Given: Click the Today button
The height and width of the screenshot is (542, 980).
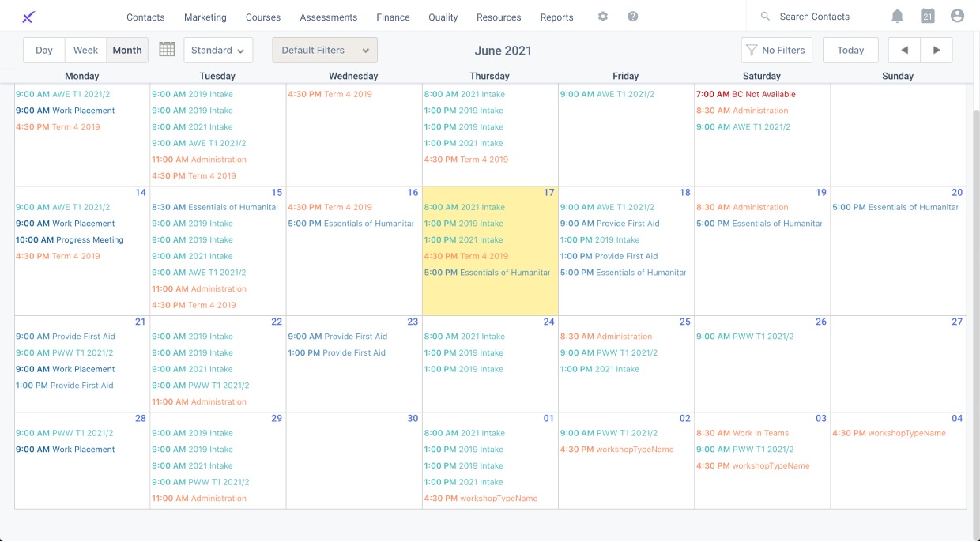Looking at the screenshot, I should tap(850, 50).
